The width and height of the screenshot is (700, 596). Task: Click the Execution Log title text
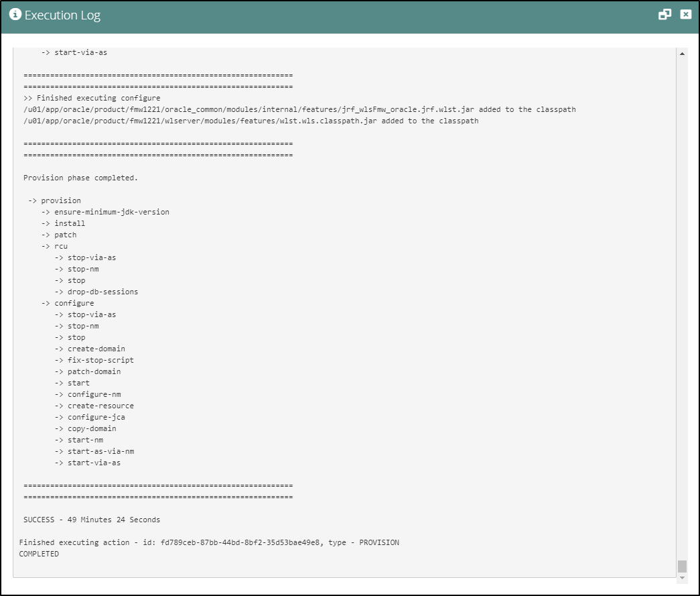click(62, 15)
